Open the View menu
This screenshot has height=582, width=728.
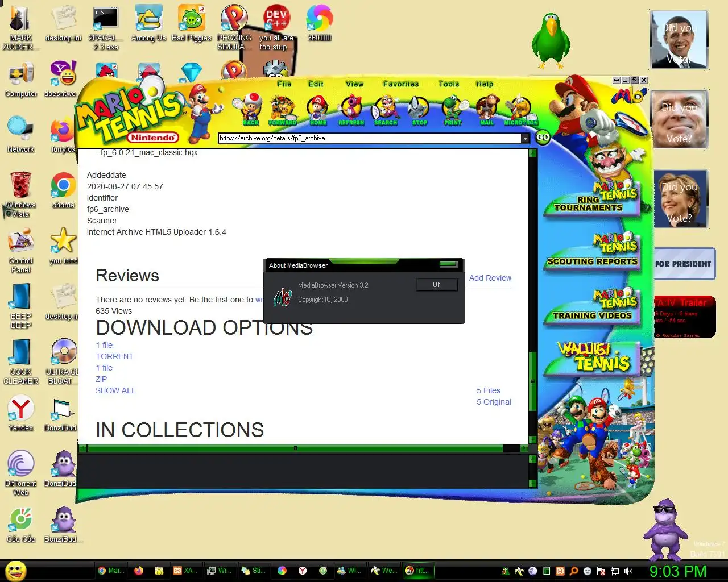(x=354, y=84)
